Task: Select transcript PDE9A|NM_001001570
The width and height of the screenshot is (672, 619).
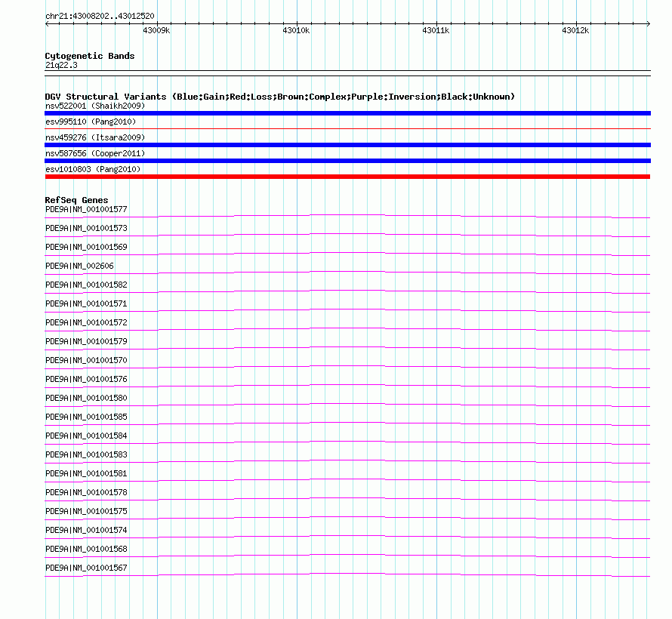Action: tap(86, 360)
